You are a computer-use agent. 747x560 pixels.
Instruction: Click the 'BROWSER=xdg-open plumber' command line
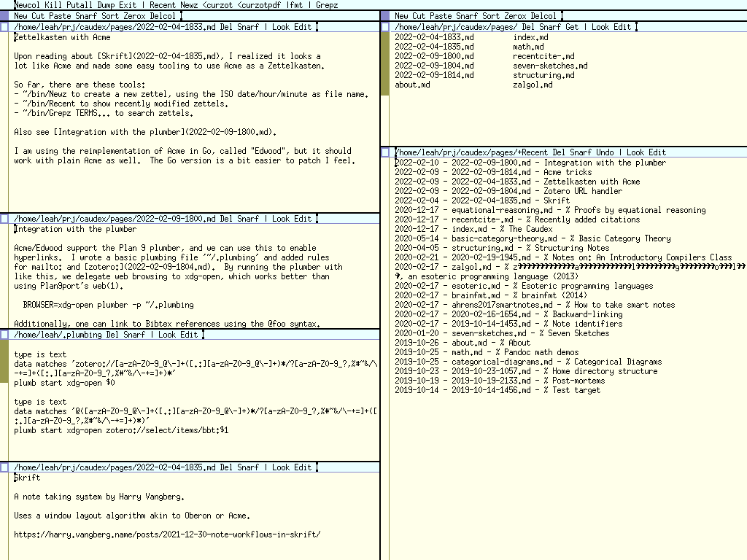[x=108, y=306]
